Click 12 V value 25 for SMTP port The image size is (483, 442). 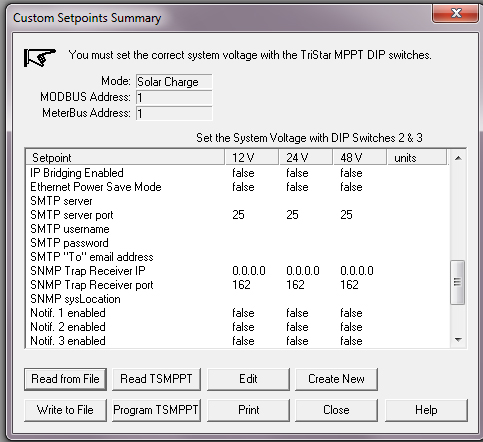pyautogui.click(x=238, y=215)
